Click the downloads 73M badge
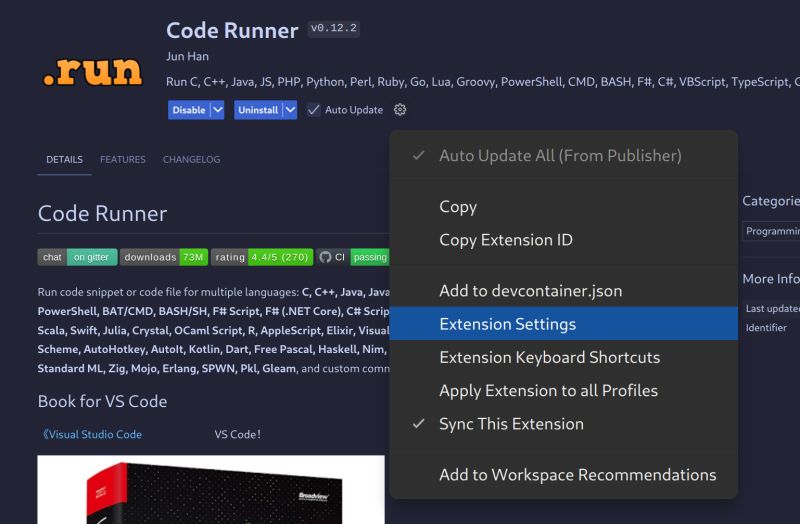The width and height of the screenshot is (800, 524). pyautogui.click(x=164, y=257)
